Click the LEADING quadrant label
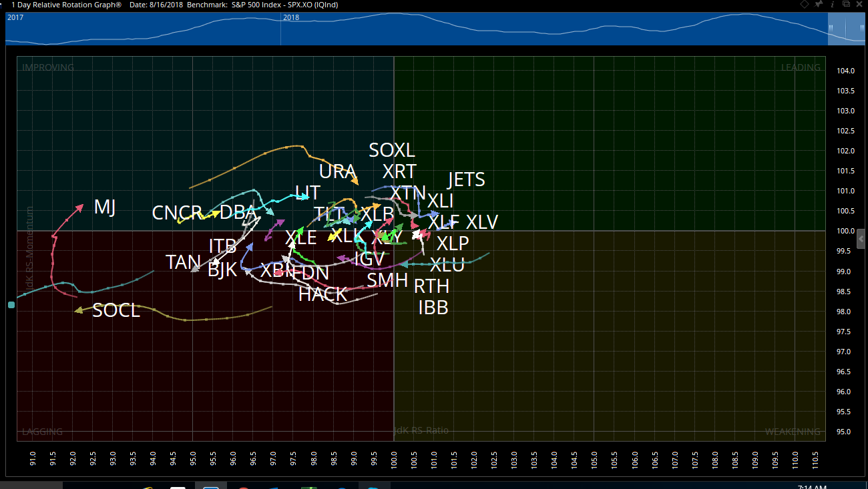Screen dimensions: 868x489 click(x=801, y=67)
